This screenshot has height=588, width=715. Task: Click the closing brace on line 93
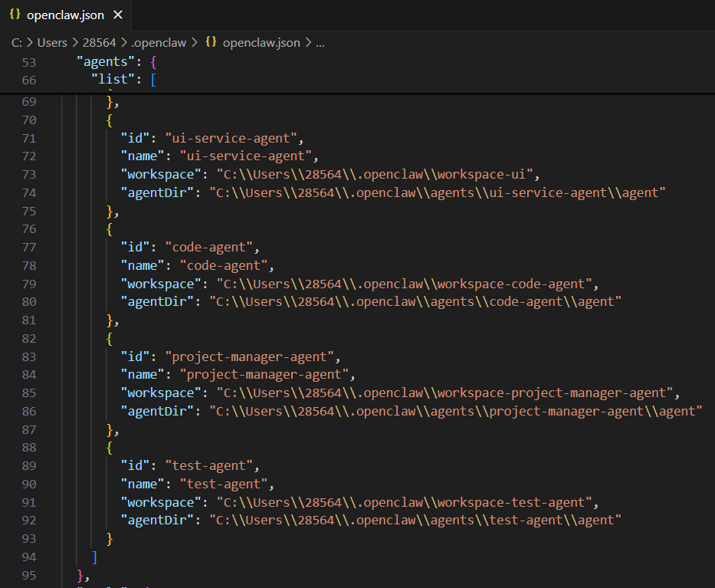tap(110, 539)
